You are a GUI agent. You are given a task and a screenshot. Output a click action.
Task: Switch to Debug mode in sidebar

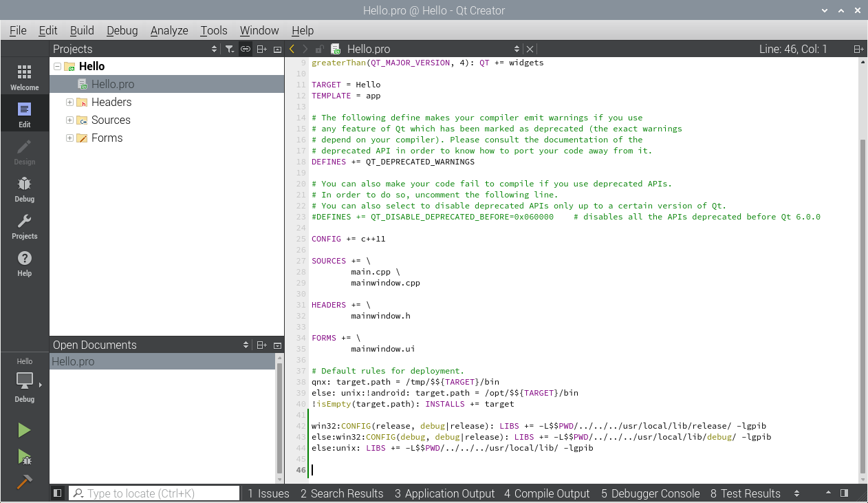click(x=24, y=189)
